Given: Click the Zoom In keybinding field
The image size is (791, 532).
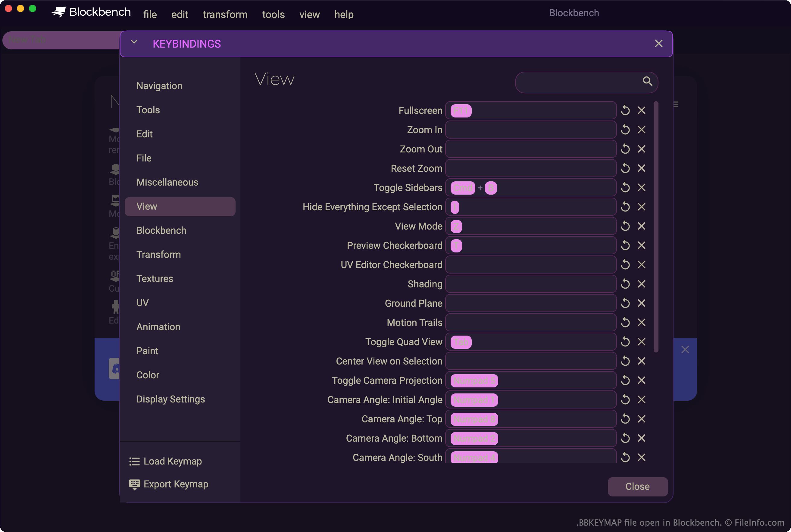Looking at the screenshot, I should click(530, 130).
